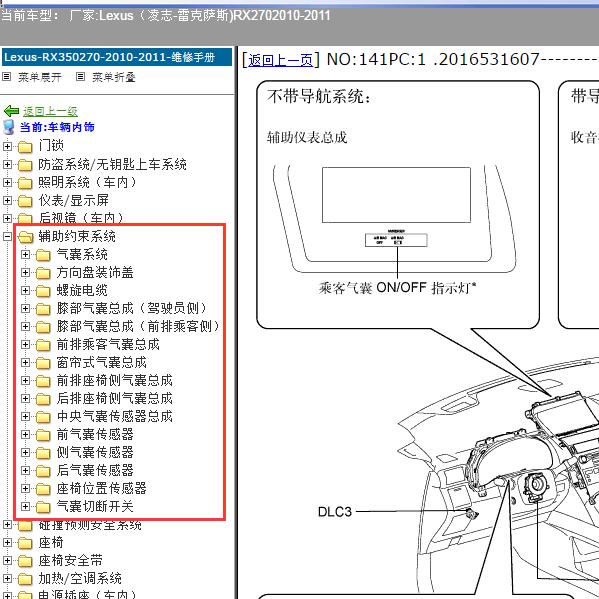Click the open folder icon for 辅助约束系统
The image size is (599, 599).
click(26, 237)
